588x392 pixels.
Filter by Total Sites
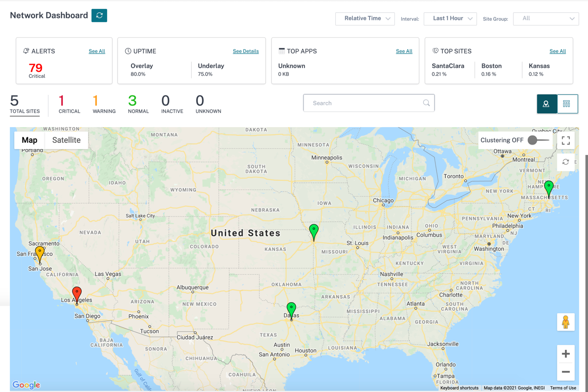[x=25, y=105]
